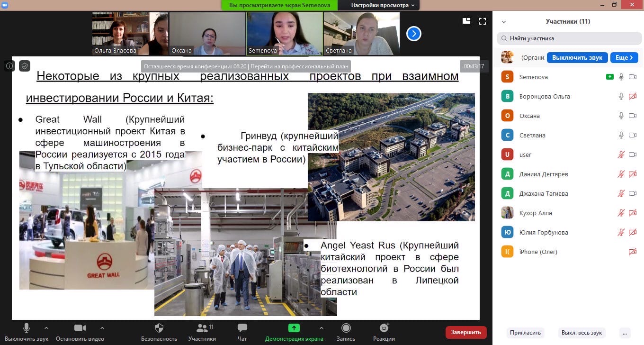This screenshot has height=345, width=644.
Task: Click the camera icon in Semenova's row
Action: tap(632, 77)
